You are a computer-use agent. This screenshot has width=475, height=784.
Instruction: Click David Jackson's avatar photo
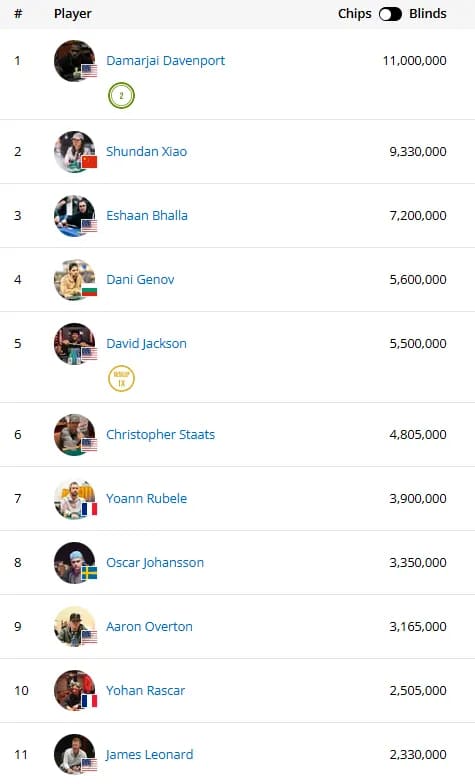click(x=75, y=344)
